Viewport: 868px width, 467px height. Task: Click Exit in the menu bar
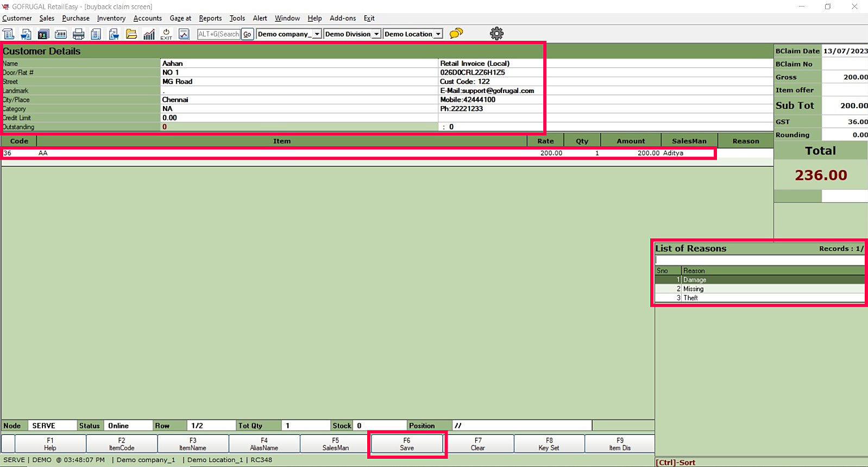tap(369, 18)
